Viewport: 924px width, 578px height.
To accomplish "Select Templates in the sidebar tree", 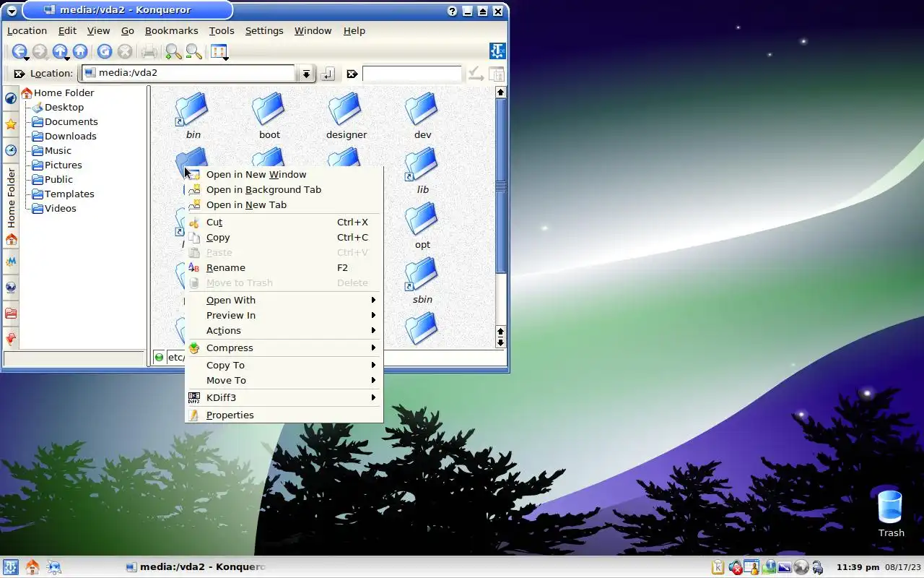I will [x=64, y=194].
